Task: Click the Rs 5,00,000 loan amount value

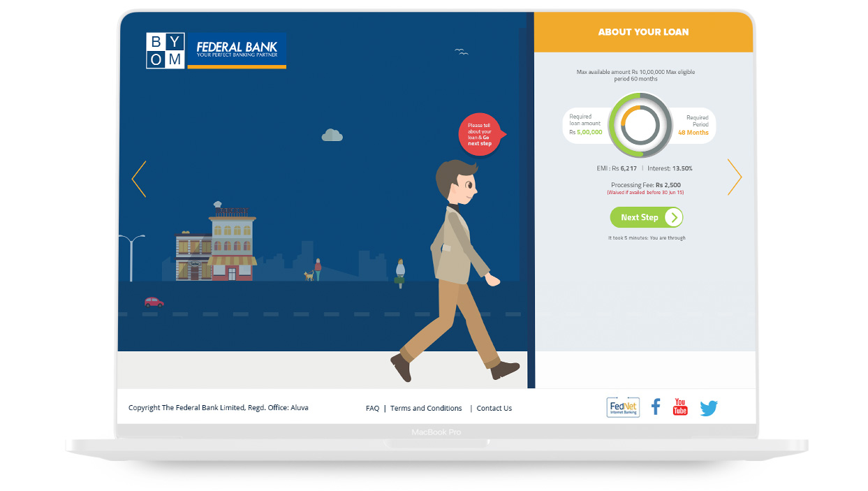Action: point(589,132)
